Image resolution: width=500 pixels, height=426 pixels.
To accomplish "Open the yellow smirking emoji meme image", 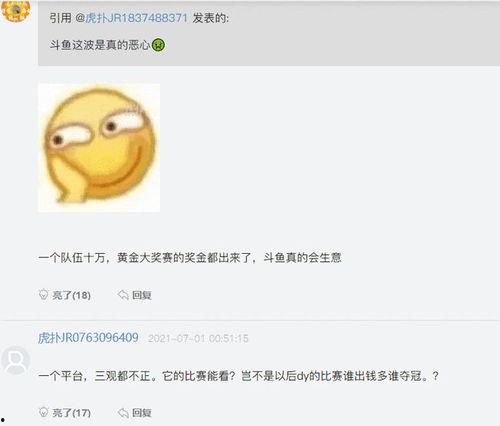I will click(99, 148).
